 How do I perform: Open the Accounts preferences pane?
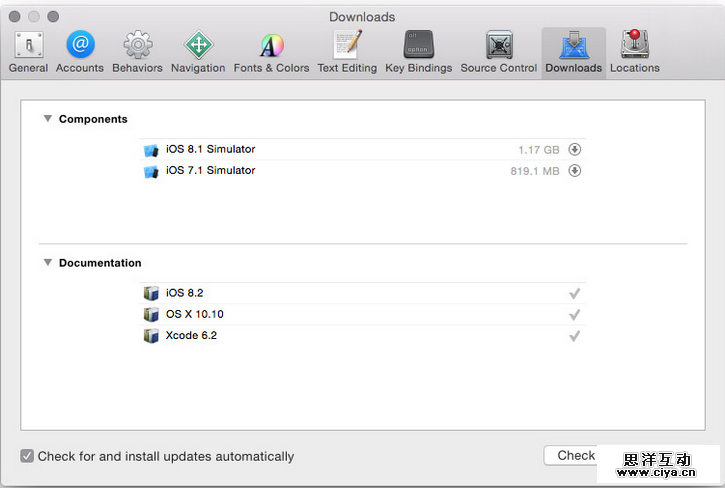click(80, 52)
